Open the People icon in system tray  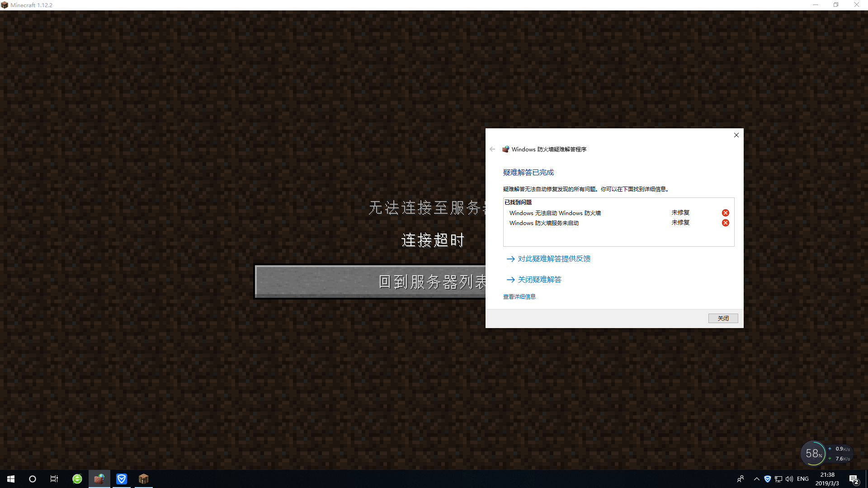[x=741, y=479]
